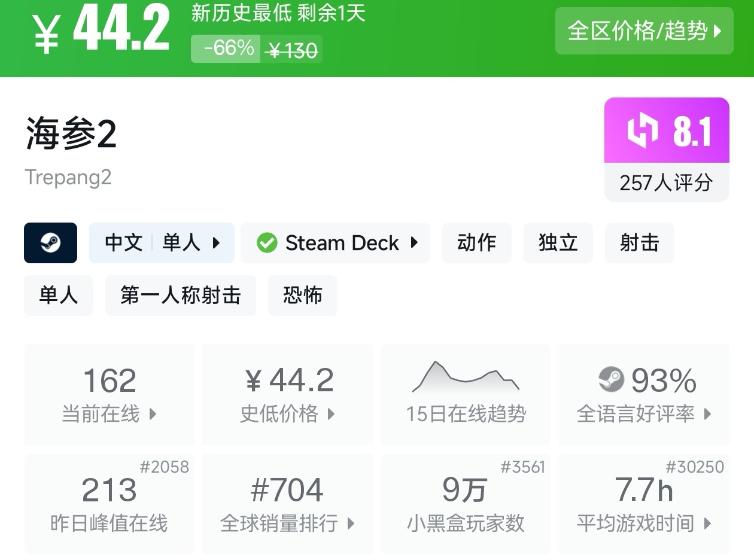Screen dimensions: 754x560
Task: Click the Heybox logo in score badge
Action: (x=642, y=130)
